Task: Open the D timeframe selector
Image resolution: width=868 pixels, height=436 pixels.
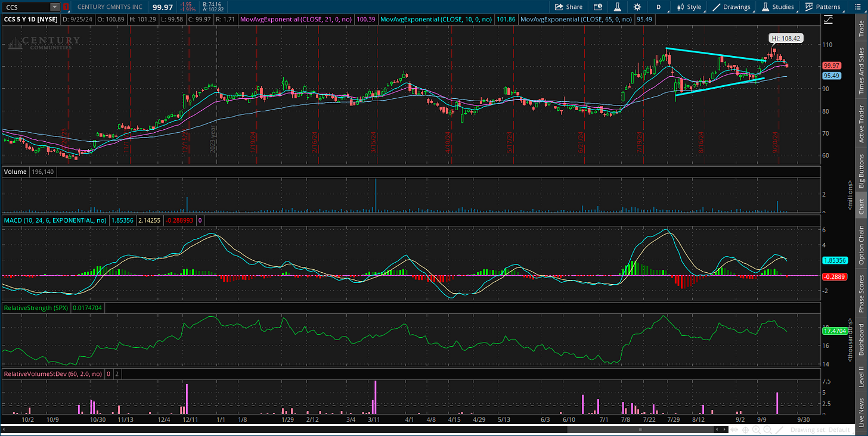Action: (x=659, y=7)
